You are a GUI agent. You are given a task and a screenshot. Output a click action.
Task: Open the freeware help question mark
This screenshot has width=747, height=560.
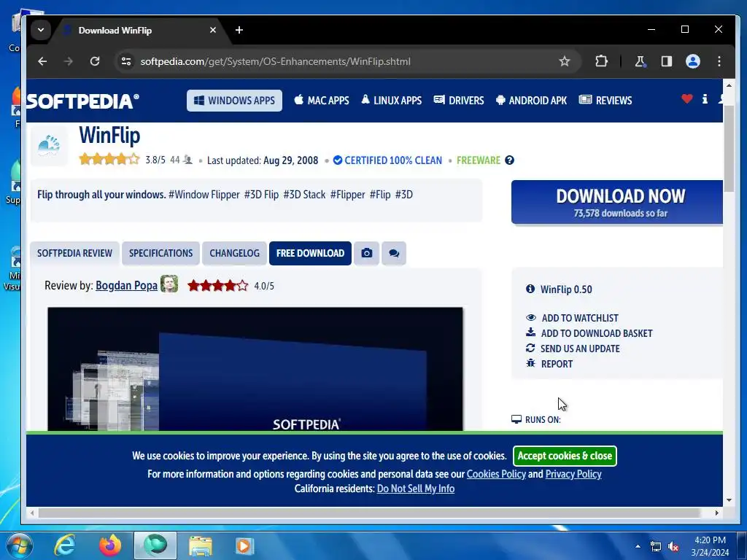click(x=510, y=160)
